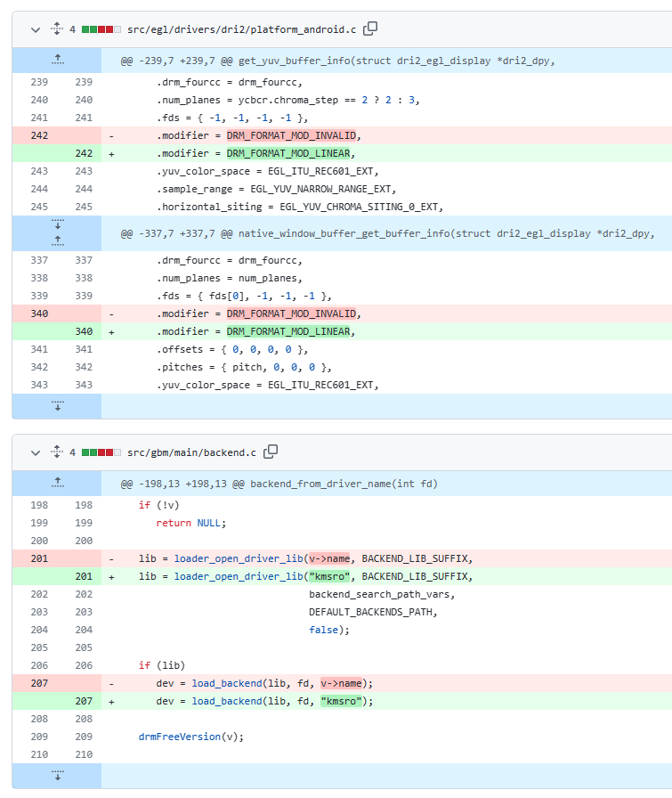
Task: Copy the backend.c file path
Action: (x=271, y=452)
